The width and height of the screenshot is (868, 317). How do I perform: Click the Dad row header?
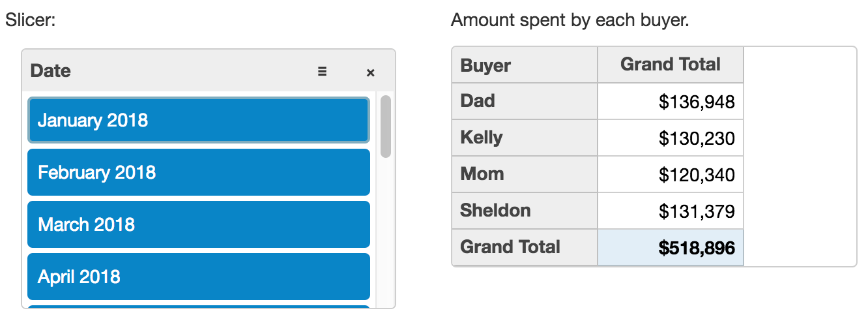(524, 101)
